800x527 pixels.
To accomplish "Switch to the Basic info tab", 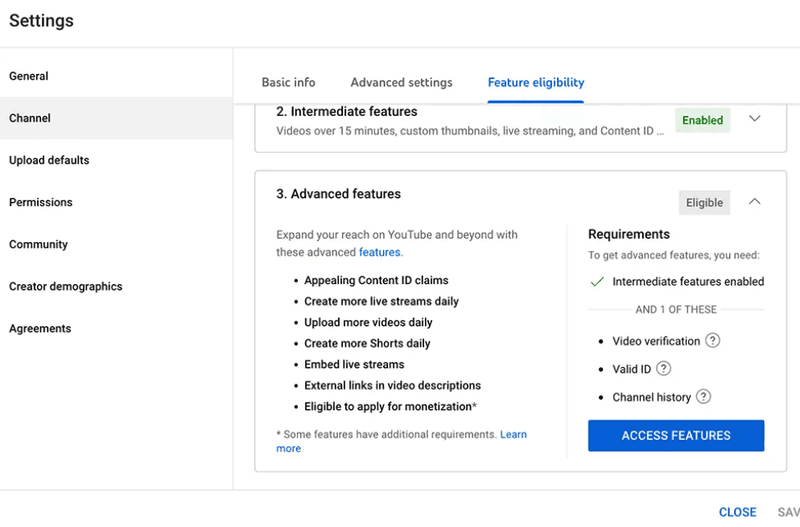I will [x=288, y=82].
